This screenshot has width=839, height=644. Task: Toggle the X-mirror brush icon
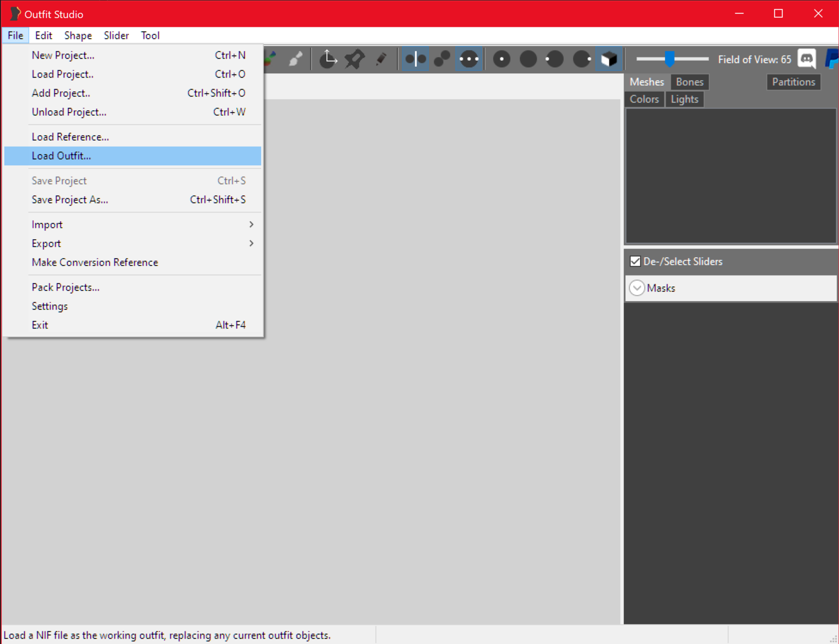[416, 59]
